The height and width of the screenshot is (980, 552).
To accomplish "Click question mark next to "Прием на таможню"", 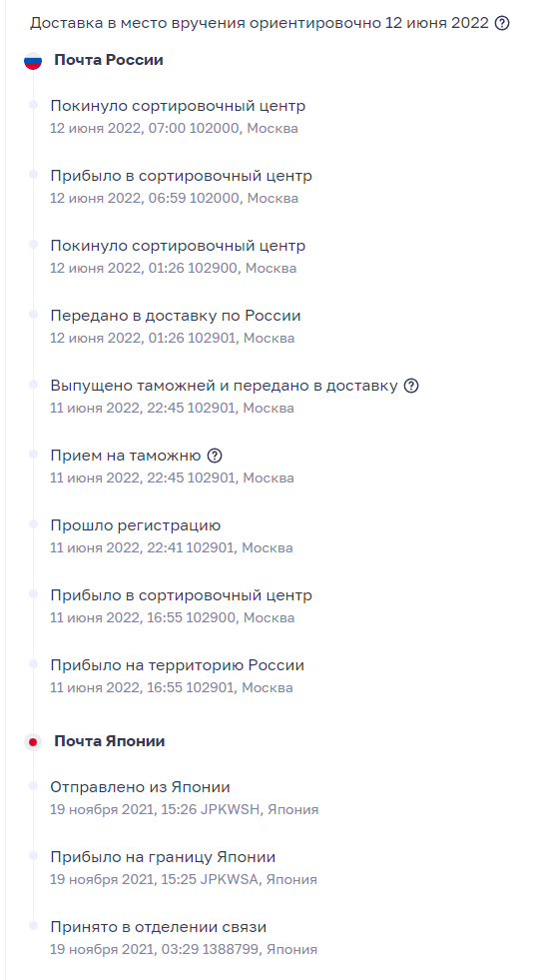I will [x=215, y=457].
